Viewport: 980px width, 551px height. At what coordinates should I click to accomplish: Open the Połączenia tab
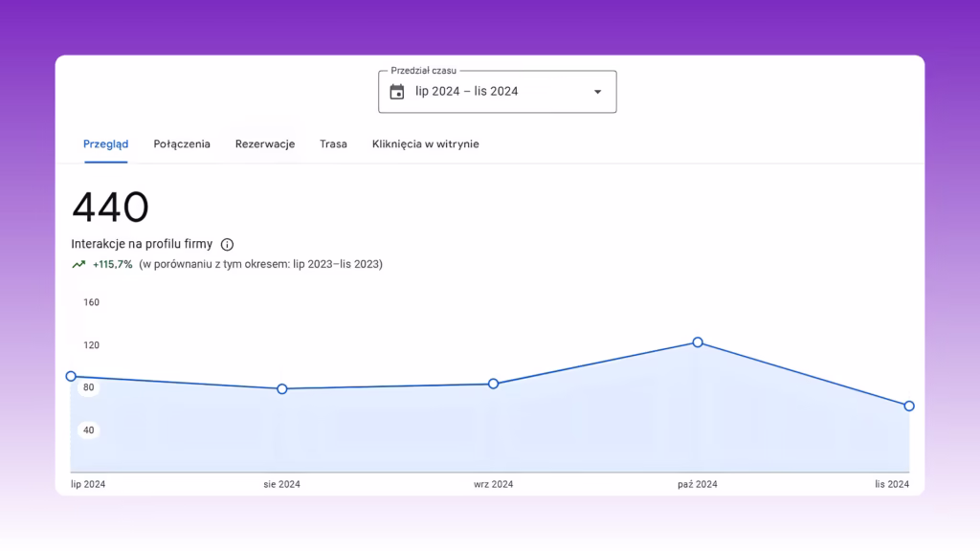(182, 143)
